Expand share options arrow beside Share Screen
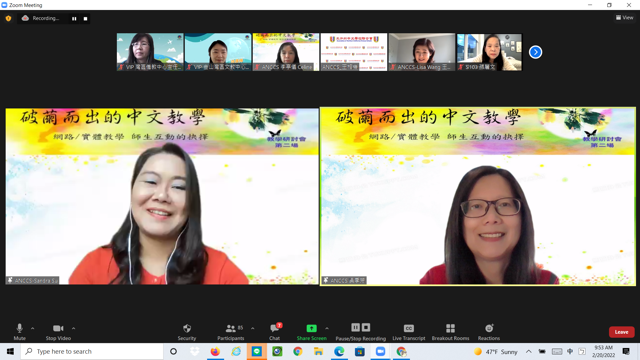 click(327, 328)
